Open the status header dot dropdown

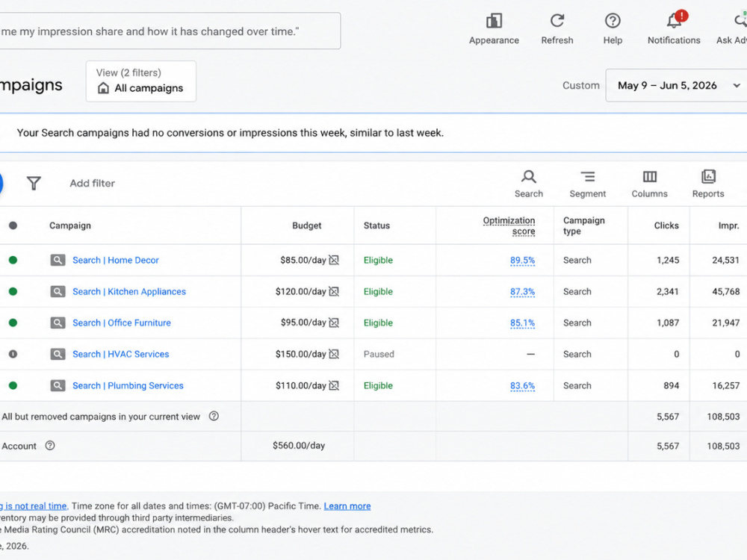pyautogui.click(x=13, y=225)
